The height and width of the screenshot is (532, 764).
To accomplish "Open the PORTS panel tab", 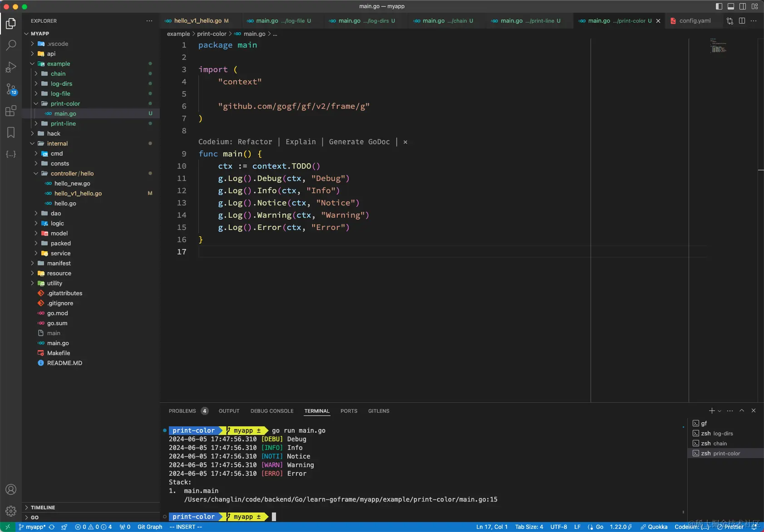I will coord(349,411).
